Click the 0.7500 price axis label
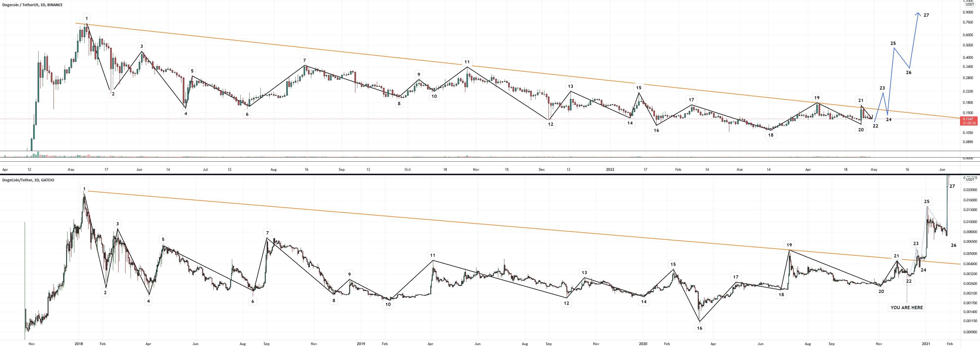The width and height of the screenshot is (980, 348). [x=968, y=22]
